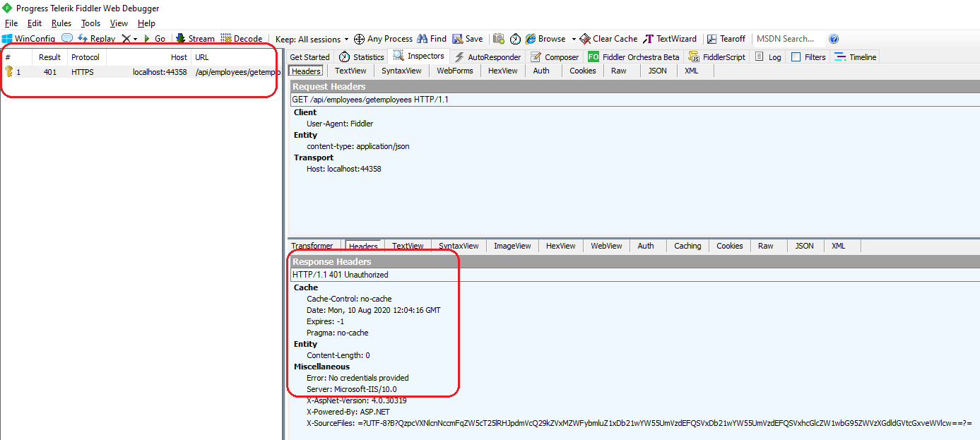Viewport: 980px width, 440px height.
Task: Click the MSDN Search input box
Action: pos(789,39)
